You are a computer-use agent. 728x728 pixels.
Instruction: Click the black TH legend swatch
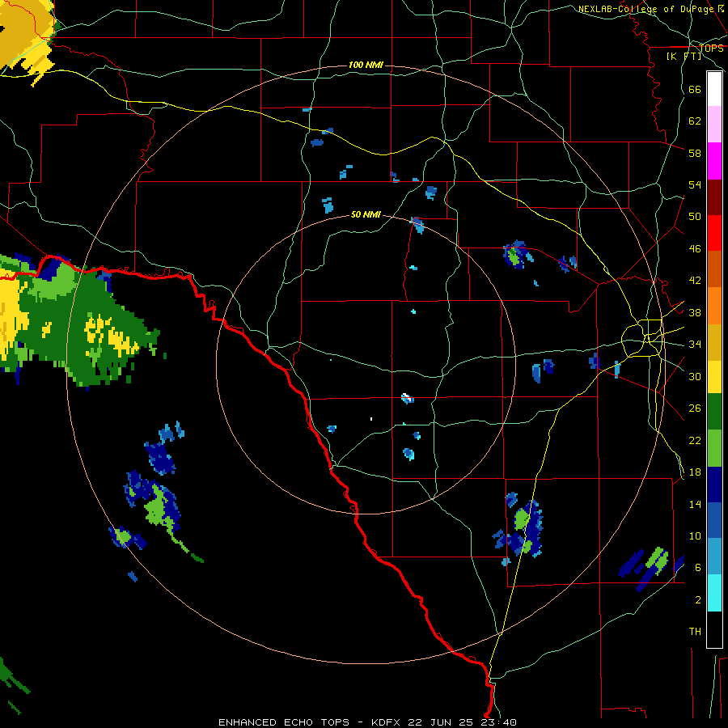(x=714, y=629)
